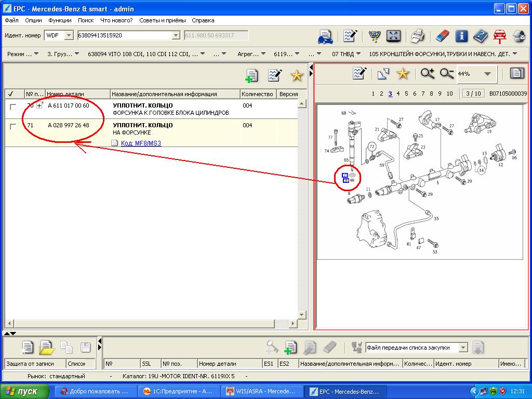Open the WDF ident prefix dropdown
532x399 pixels.
69,35
